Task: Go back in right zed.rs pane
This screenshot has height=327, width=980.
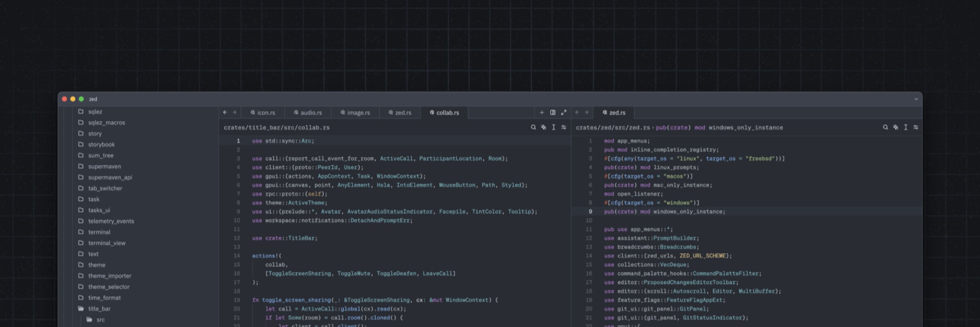Action: pyautogui.click(x=577, y=112)
